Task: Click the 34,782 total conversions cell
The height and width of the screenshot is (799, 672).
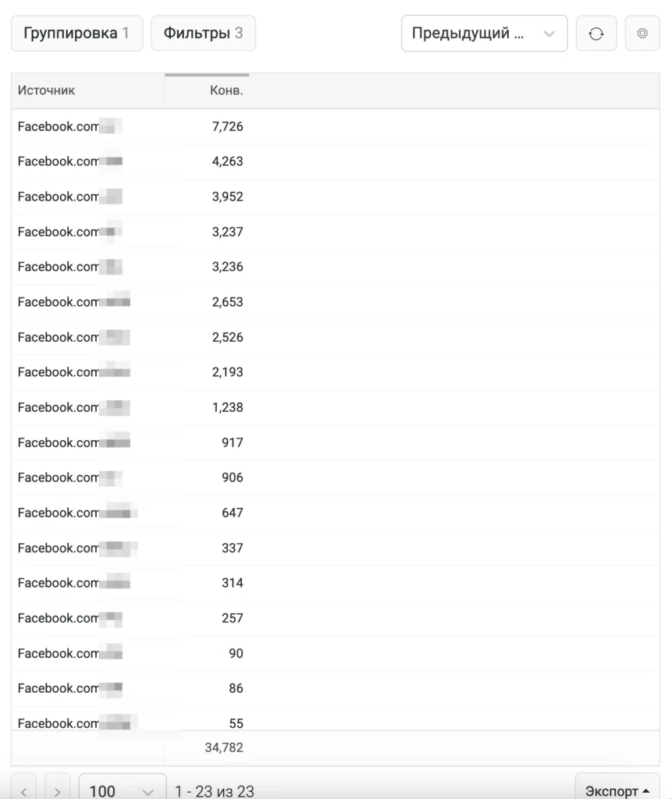Action: 224,748
